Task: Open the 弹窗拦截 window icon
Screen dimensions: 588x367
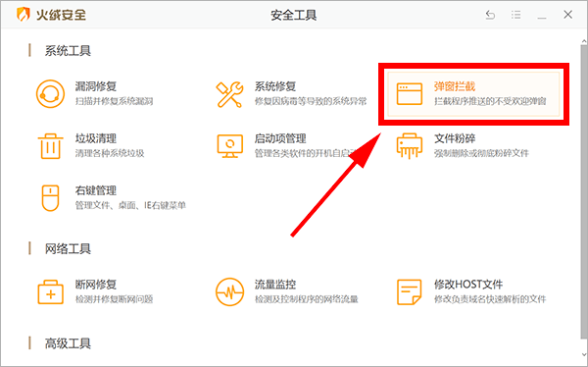Action: click(409, 94)
